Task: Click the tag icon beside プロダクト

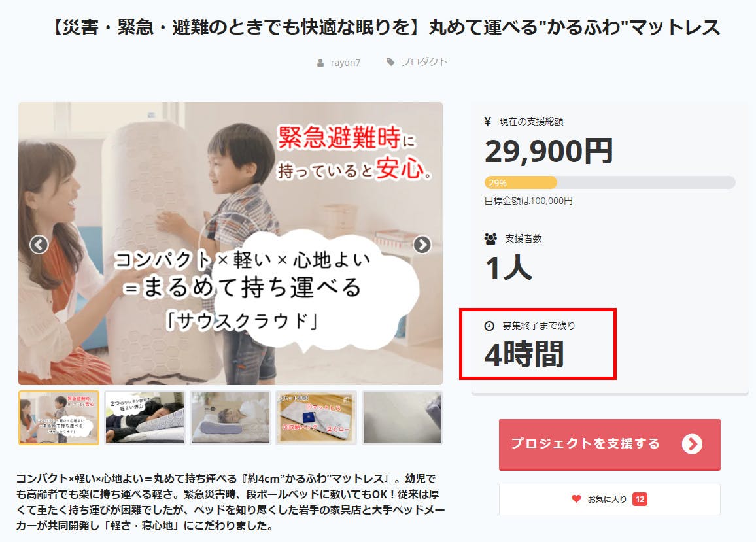Action: pyautogui.click(x=390, y=61)
